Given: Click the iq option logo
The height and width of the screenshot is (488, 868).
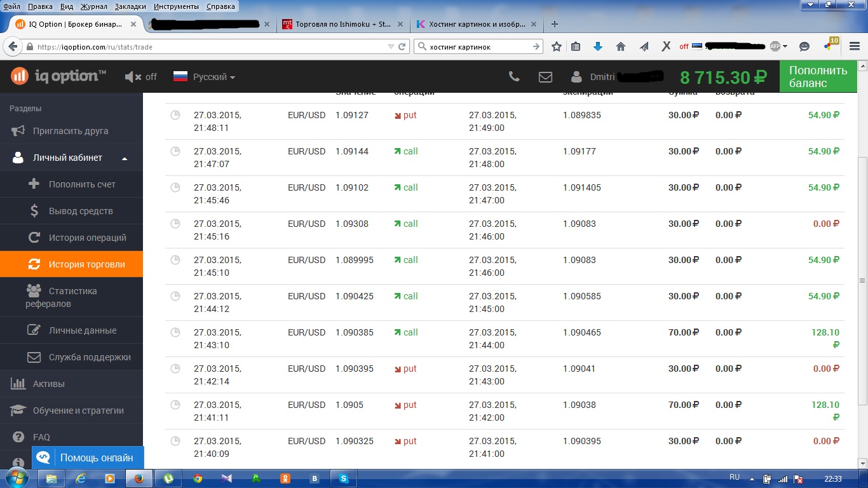Looking at the screenshot, I should pyautogui.click(x=58, y=76).
